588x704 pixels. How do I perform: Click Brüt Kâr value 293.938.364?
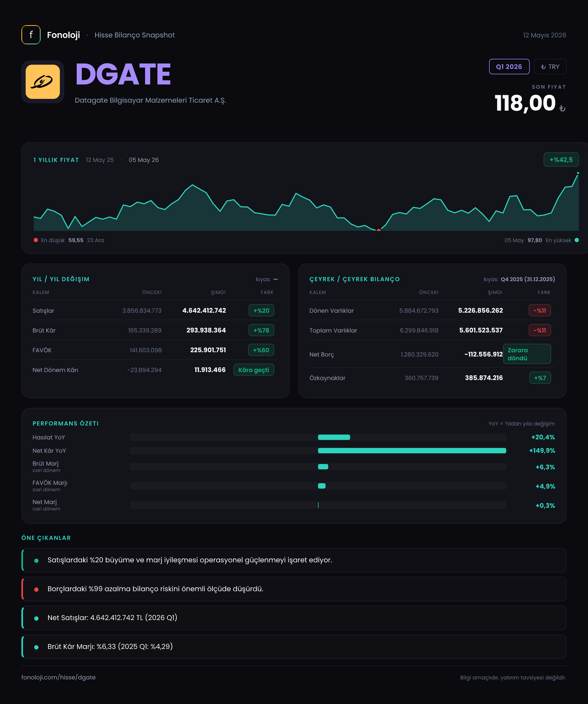[x=206, y=330]
